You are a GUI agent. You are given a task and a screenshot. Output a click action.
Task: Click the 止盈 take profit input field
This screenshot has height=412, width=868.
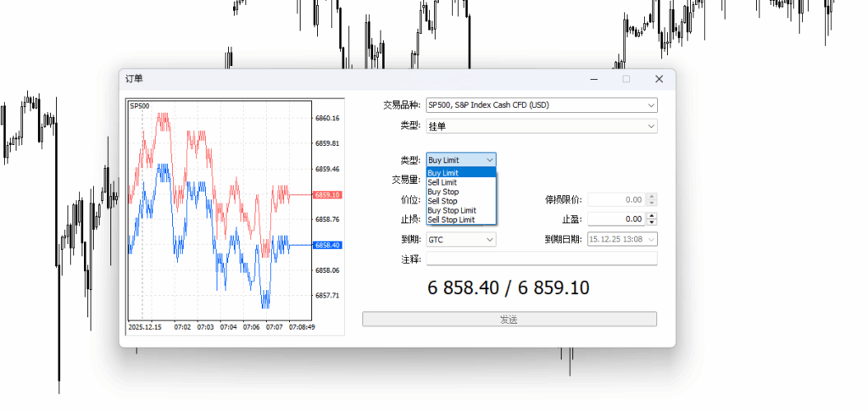(x=616, y=220)
